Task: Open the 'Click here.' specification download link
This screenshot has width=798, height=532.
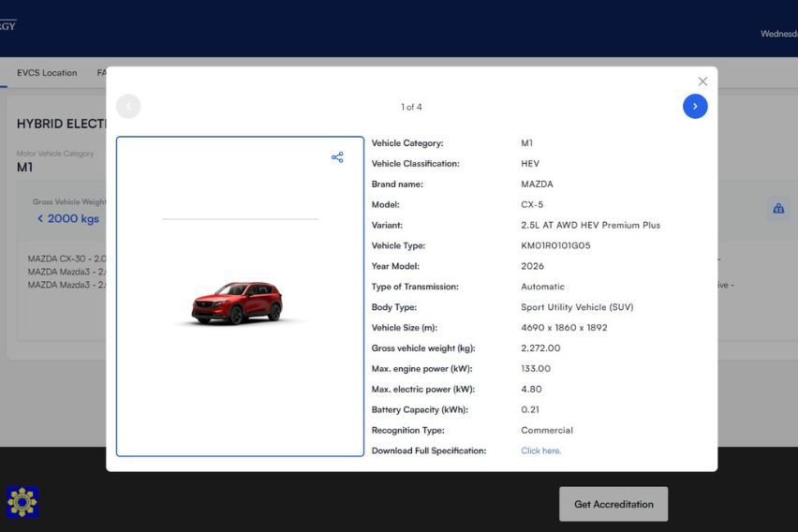Action: click(540, 451)
